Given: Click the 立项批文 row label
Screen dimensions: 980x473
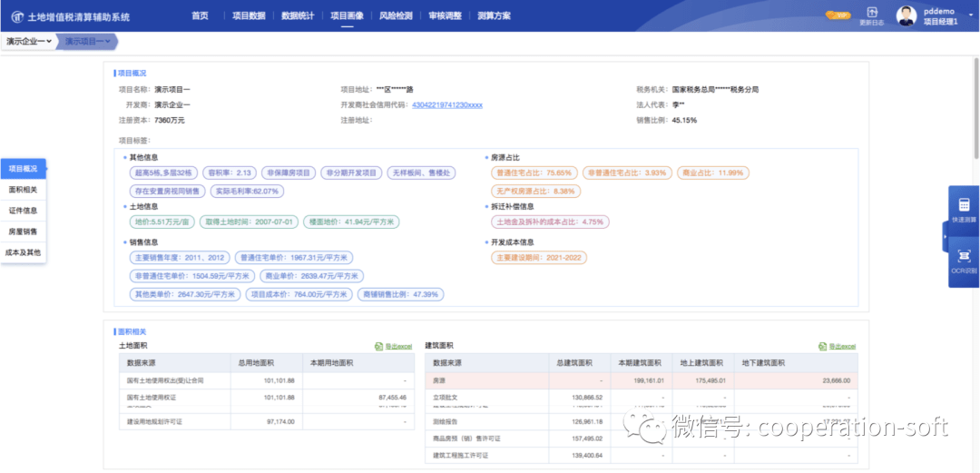Looking at the screenshot, I should [x=446, y=398].
